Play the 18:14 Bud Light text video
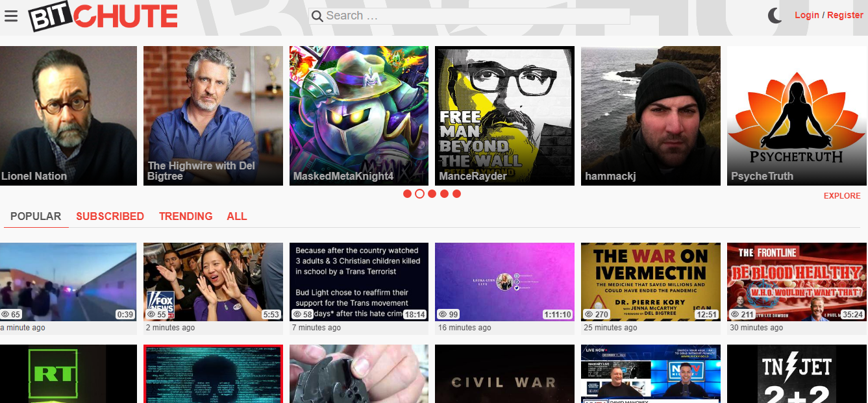 (359, 282)
